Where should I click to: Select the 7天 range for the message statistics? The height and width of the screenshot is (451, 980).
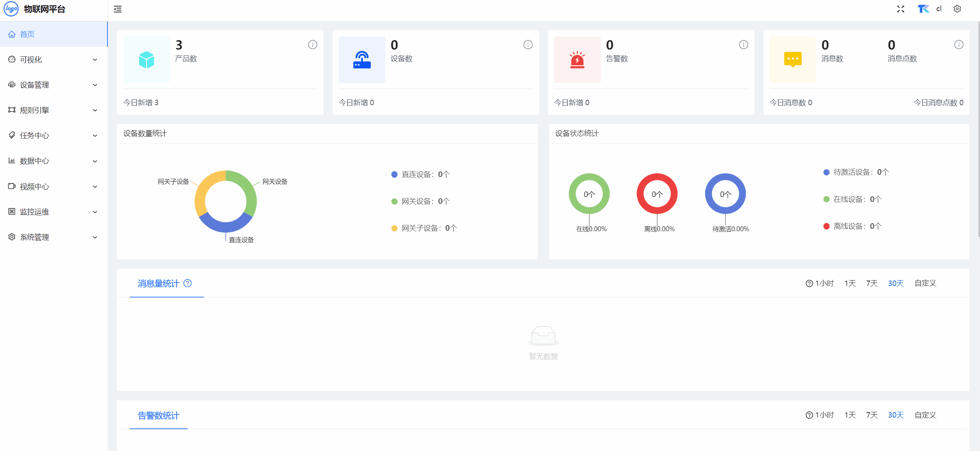point(871,283)
